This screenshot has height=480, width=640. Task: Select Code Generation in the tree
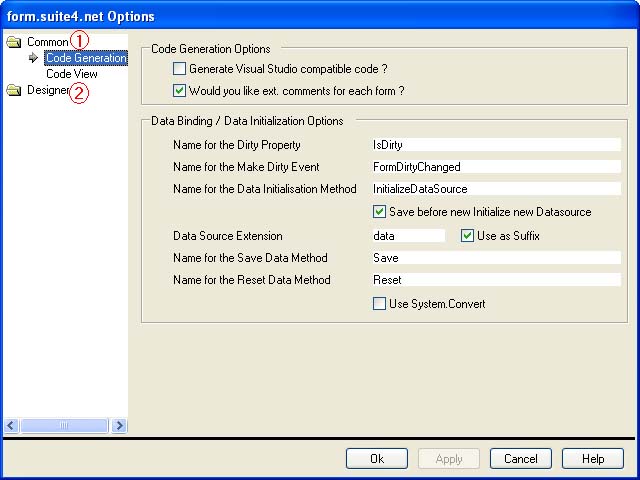click(86, 58)
